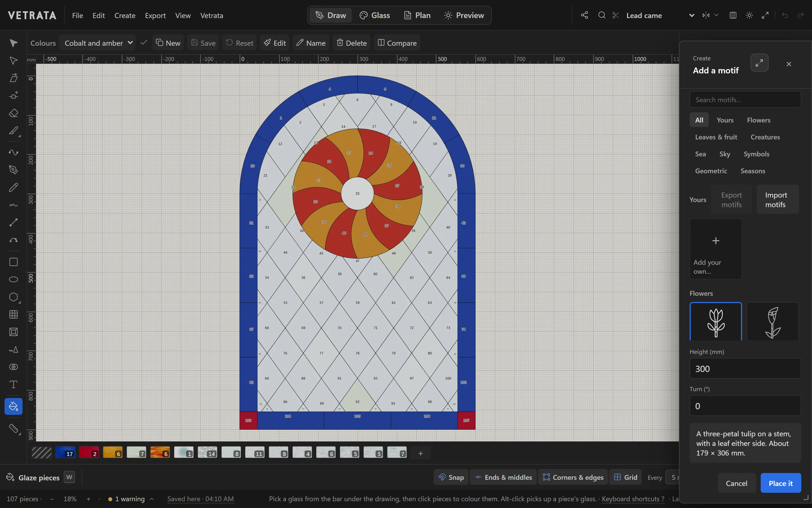Screen dimensions: 812x508
Task: Switch to the Preview tab
Action: [464, 15]
